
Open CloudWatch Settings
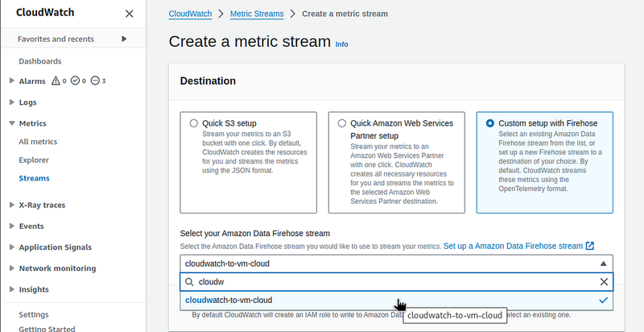coord(34,314)
